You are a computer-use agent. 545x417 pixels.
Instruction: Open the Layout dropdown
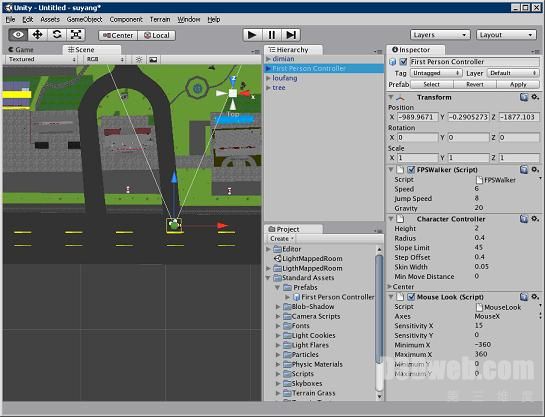[x=506, y=35]
